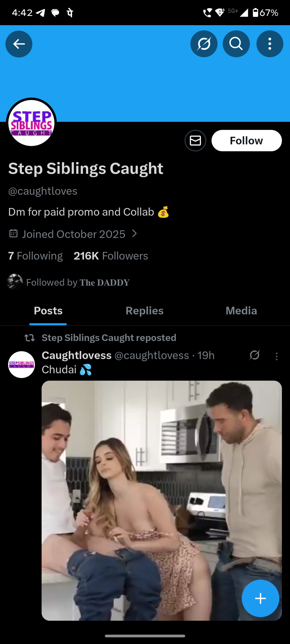The height and width of the screenshot is (644, 290).
Task: Tap the Grok icon on the post
Action: point(255,355)
